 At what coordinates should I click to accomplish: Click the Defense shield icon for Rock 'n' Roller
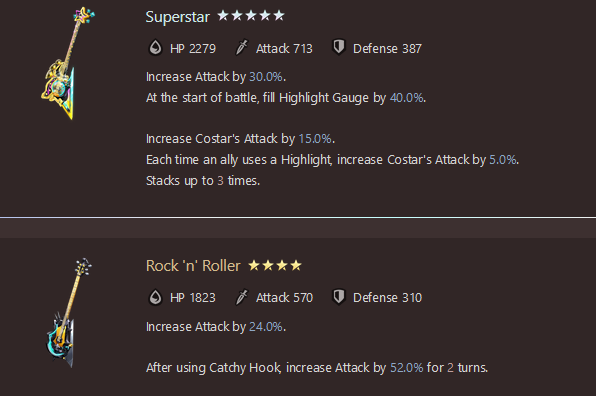click(339, 296)
